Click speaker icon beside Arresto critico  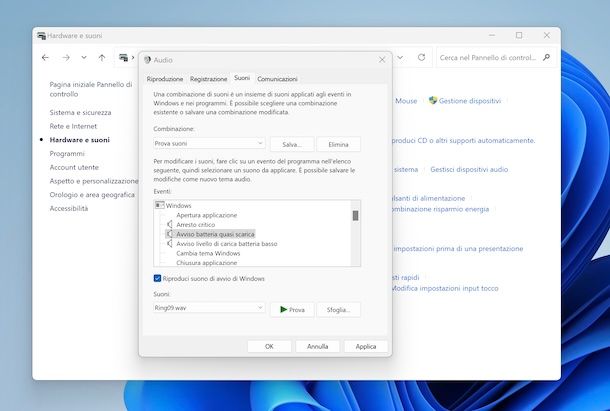point(170,225)
